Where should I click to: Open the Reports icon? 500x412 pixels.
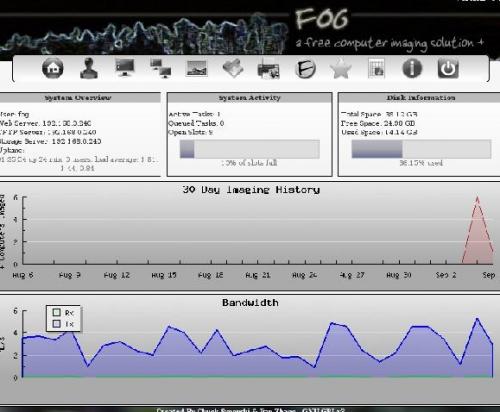[x=376, y=68]
